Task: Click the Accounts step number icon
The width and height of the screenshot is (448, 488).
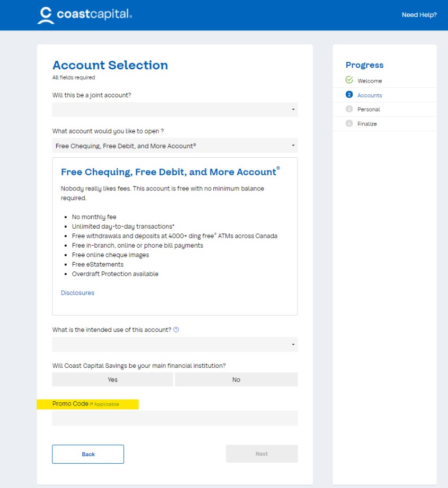Action: [350, 95]
